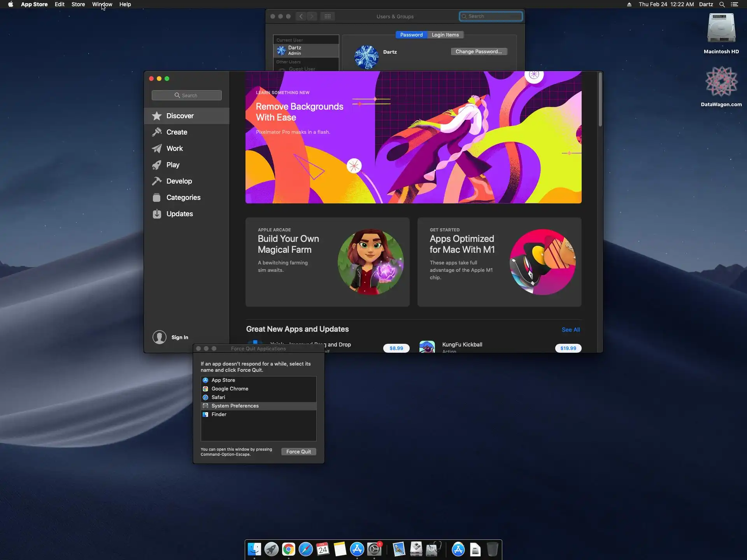Browse Categories in the sidebar
The width and height of the screenshot is (747, 560).
[x=183, y=198]
